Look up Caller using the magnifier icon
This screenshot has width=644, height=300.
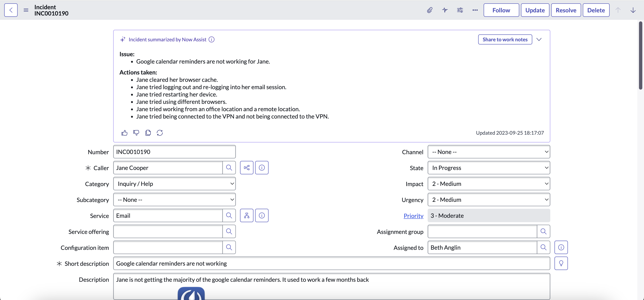point(229,168)
